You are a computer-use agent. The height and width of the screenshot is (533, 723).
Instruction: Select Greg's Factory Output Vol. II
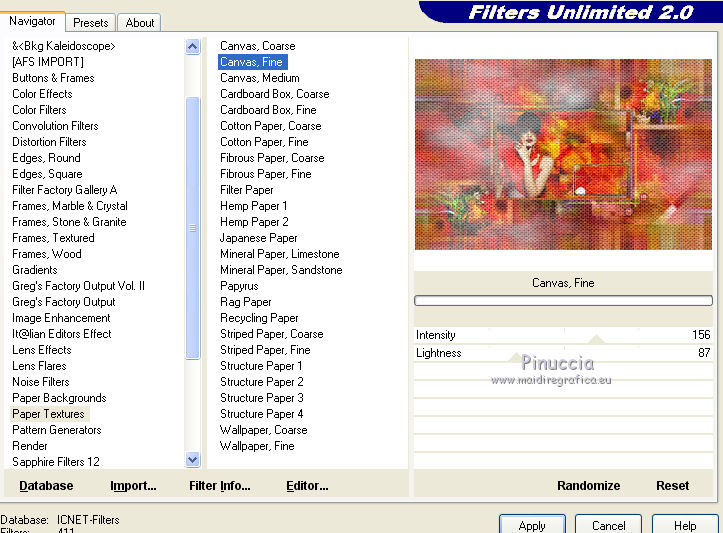(78, 286)
